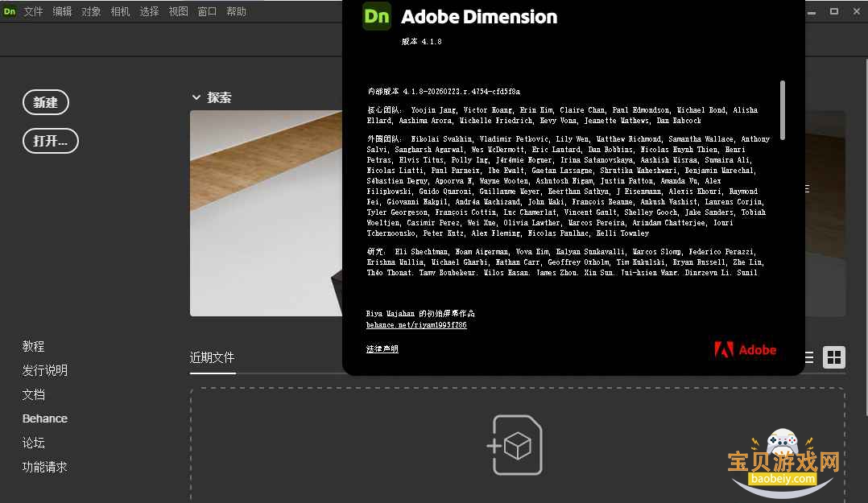Click the Adobe Dimension title text
The image size is (868, 503).
click(479, 17)
